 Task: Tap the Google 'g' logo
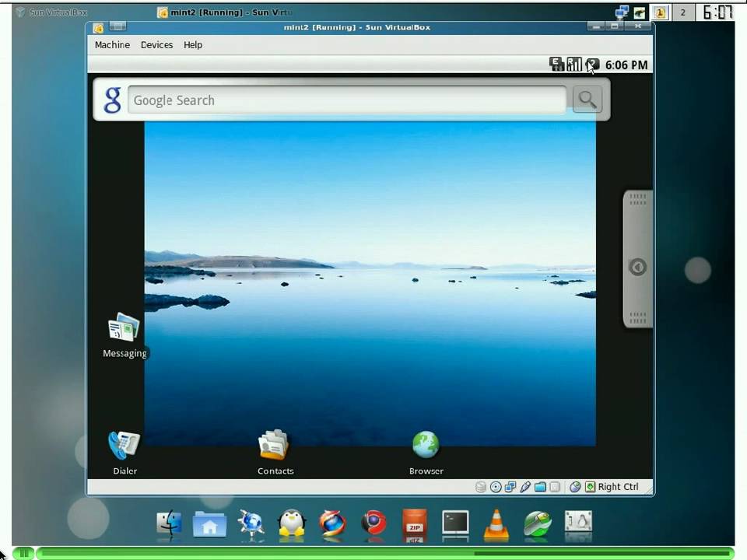(x=112, y=100)
